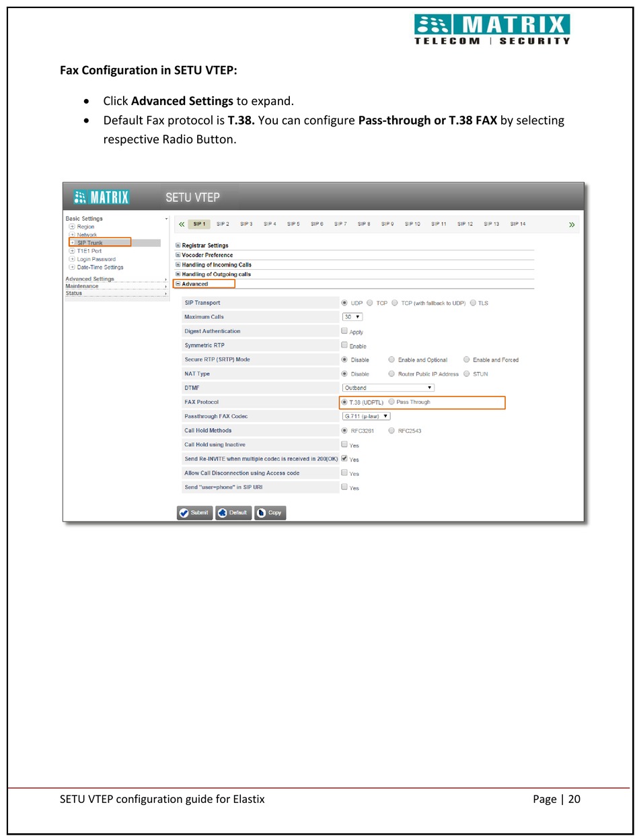This screenshot has width=639, height=840.
Task: Switch to the SIP 7 tab
Action: pos(340,224)
